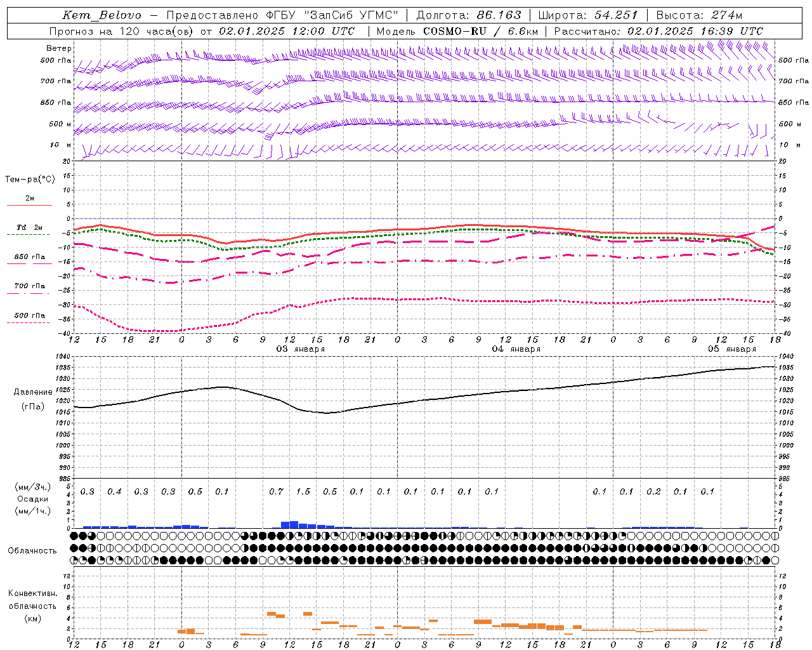Click the '05 января' date label
This screenshot has height=650, width=812.
pos(732,349)
